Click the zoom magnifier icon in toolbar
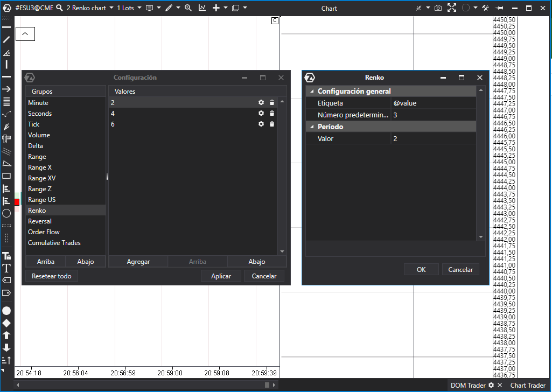 coord(188,8)
